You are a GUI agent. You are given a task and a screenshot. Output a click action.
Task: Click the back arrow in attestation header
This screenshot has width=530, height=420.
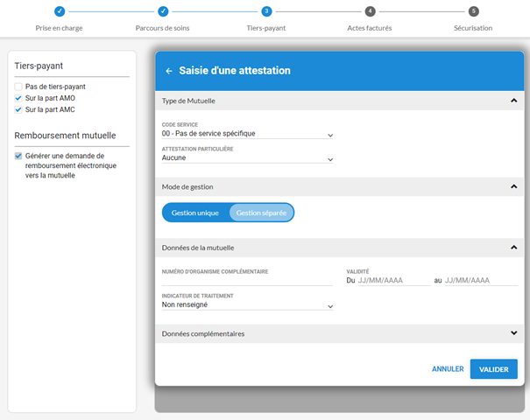169,71
